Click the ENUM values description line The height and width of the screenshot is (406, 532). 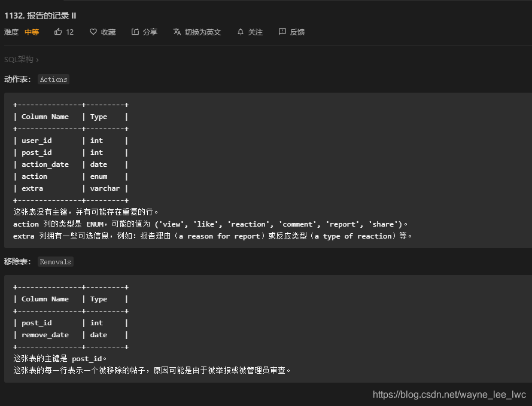tap(211, 224)
